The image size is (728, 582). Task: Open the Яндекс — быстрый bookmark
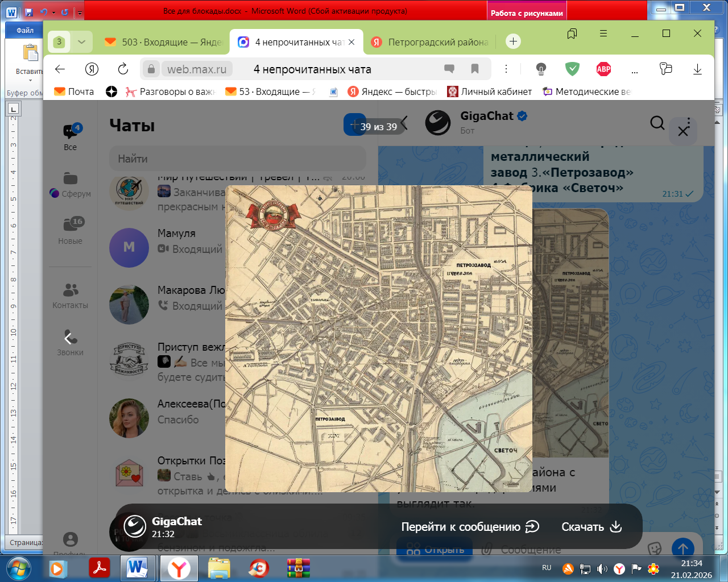[x=392, y=92]
